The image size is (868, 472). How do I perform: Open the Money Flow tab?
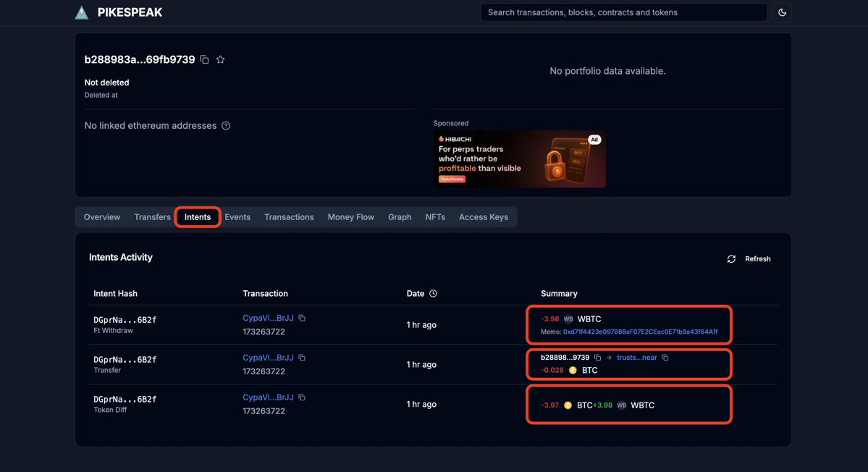click(x=351, y=217)
